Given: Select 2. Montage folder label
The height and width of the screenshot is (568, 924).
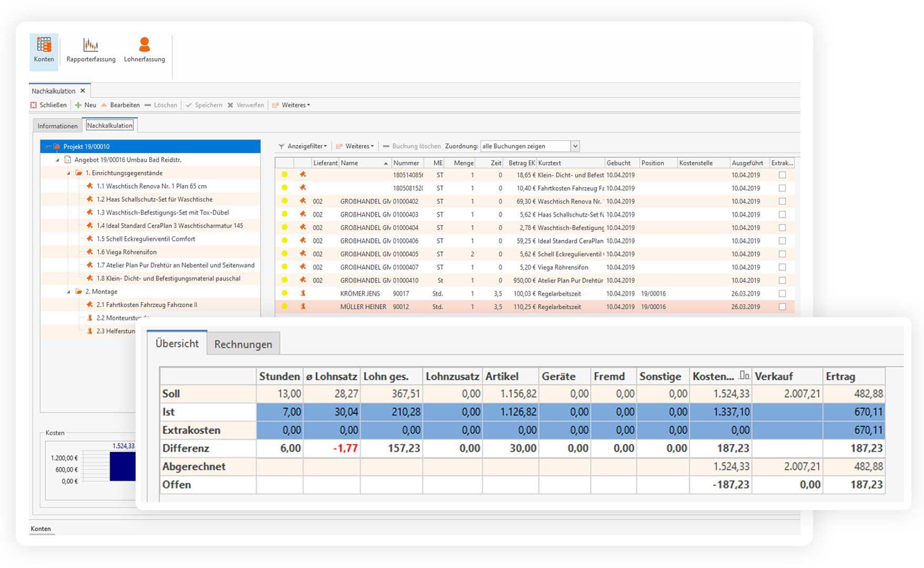Looking at the screenshot, I should [x=101, y=291].
